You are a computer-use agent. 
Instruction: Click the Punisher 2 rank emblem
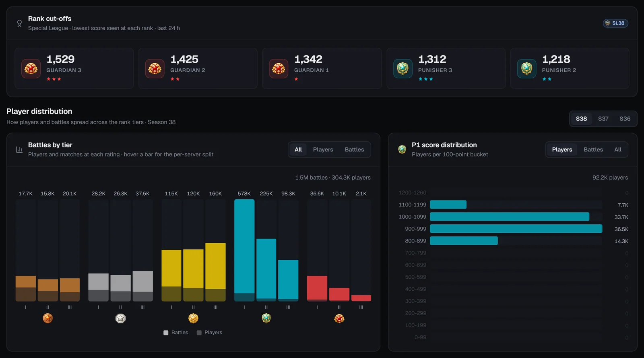[x=527, y=68]
